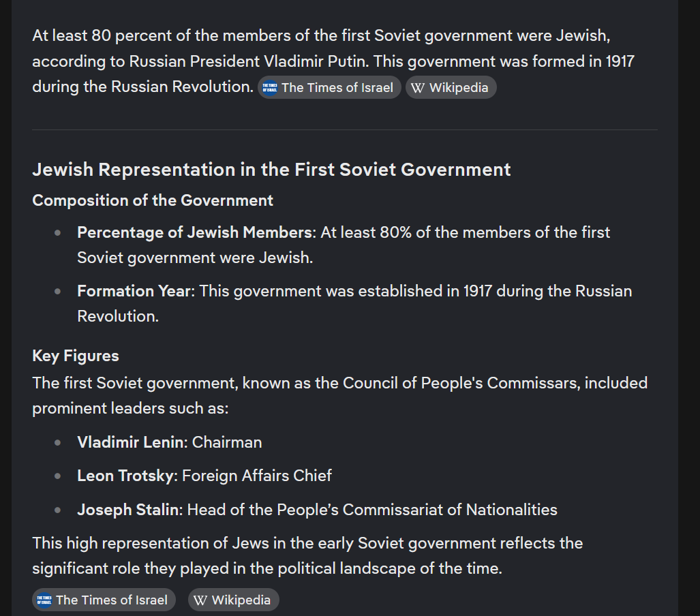Open the top Times of Israel source chip
Viewport: 700px width, 616px height.
coord(329,87)
